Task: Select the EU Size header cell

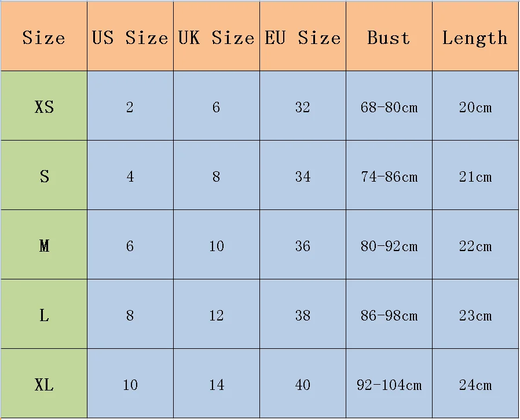Action: tap(303, 36)
